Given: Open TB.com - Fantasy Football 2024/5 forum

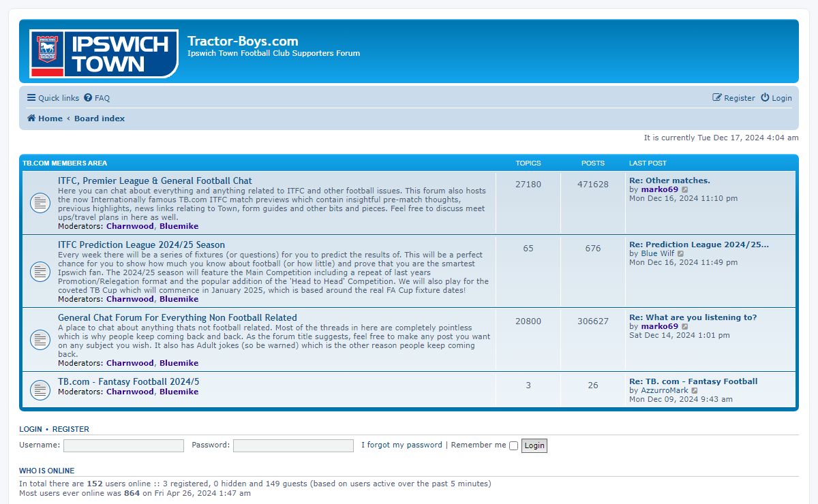Looking at the screenshot, I should (129, 381).
